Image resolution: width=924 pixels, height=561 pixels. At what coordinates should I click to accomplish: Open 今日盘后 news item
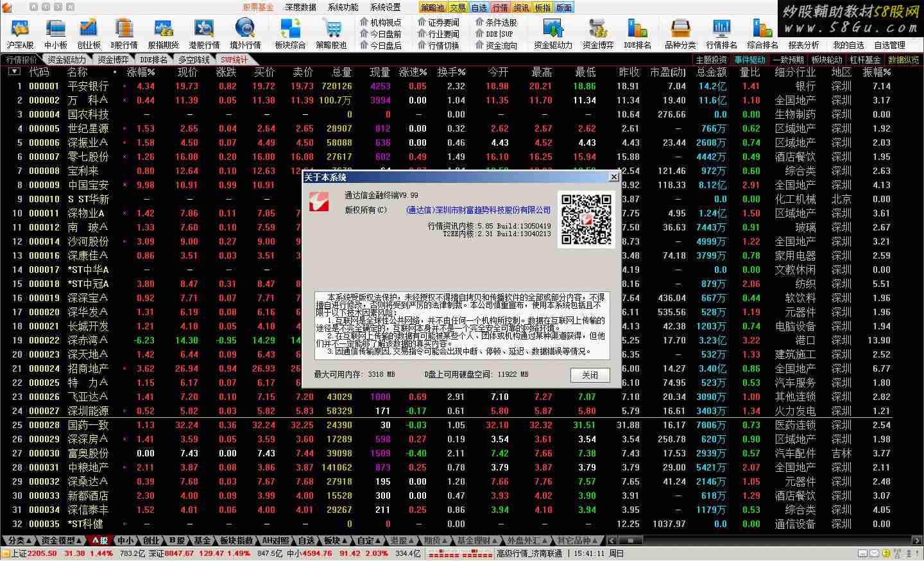(x=381, y=46)
